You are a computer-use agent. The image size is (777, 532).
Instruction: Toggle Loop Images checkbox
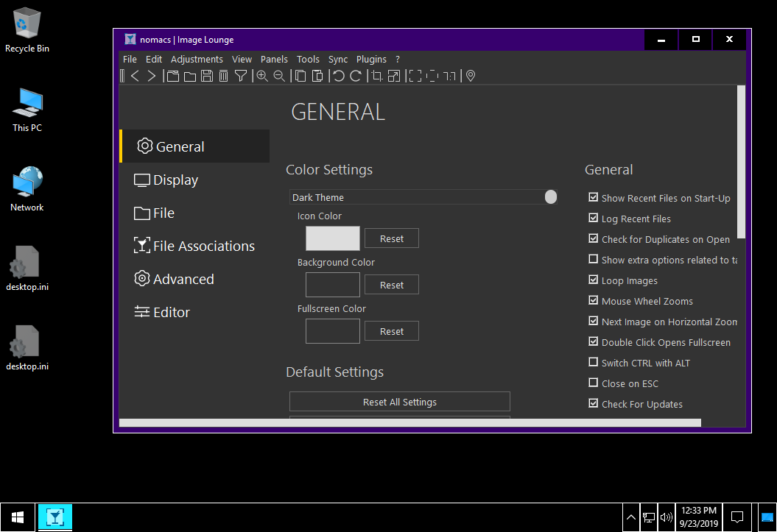(x=593, y=280)
